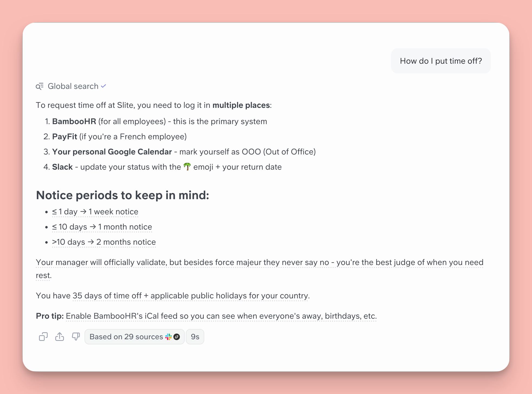This screenshot has width=532, height=394.
Task: Copy the assistant's response
Action: (43, 337)
